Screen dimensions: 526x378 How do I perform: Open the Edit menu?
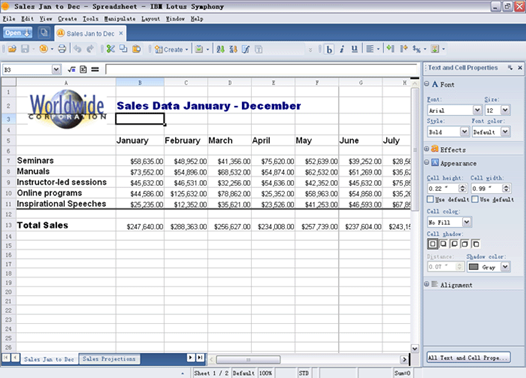[28, 19]
